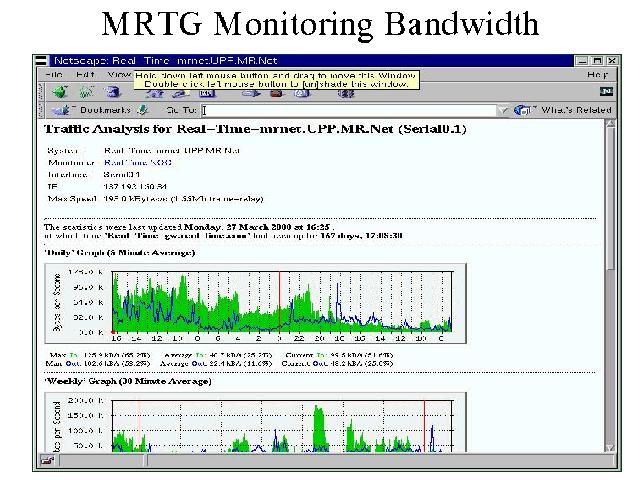Click the Shop toolbar icon
640x480 pixels.
click(302, 94)
